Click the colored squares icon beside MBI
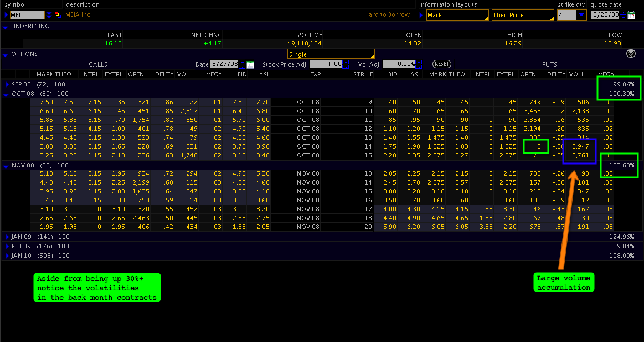644x342 pixels. (58, 15)
